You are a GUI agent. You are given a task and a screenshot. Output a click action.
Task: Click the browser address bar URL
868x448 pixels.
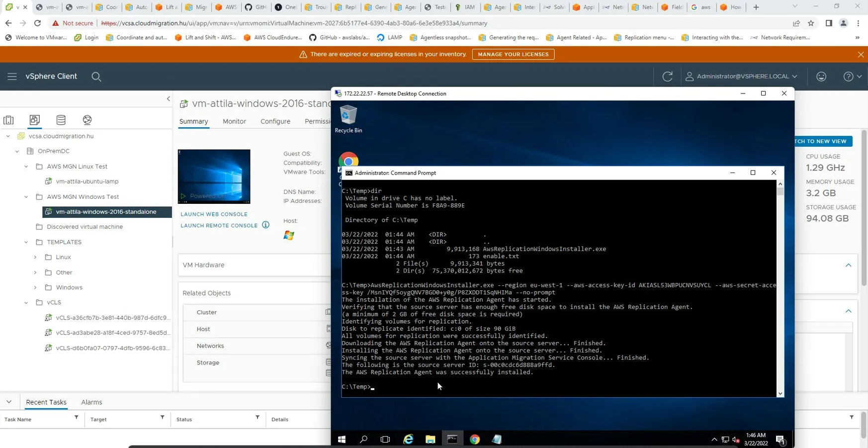pos(294,23)
